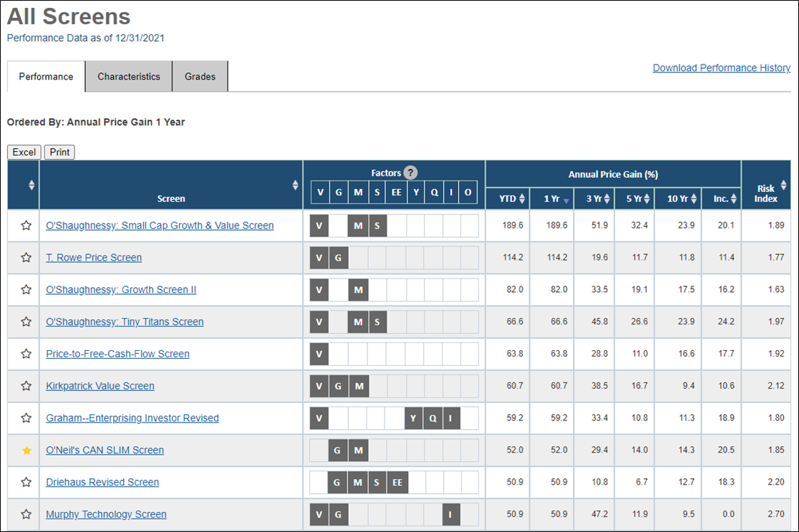Sort by Risk Index column
Screen dimensions: 799x532
[784, 185]
